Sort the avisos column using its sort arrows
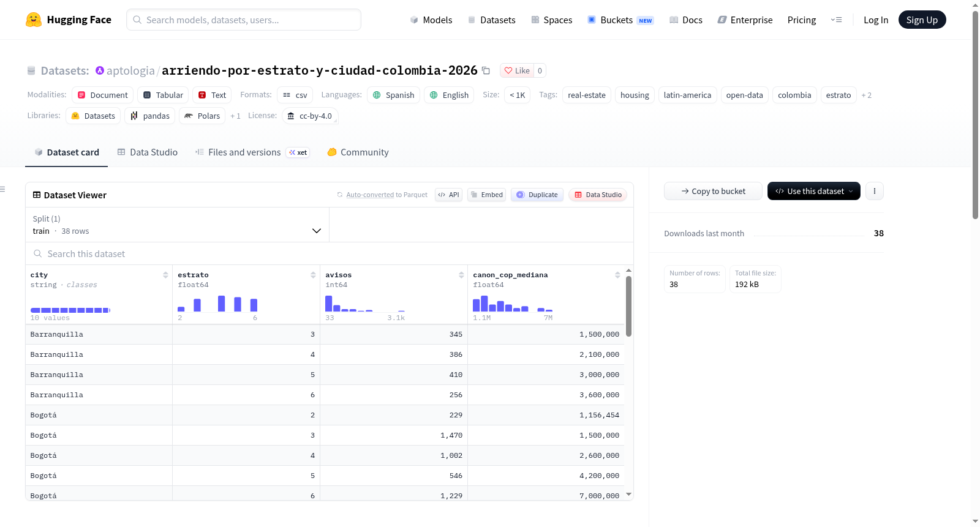The width and height of the screenshot is (980, 527). (461, 275)
